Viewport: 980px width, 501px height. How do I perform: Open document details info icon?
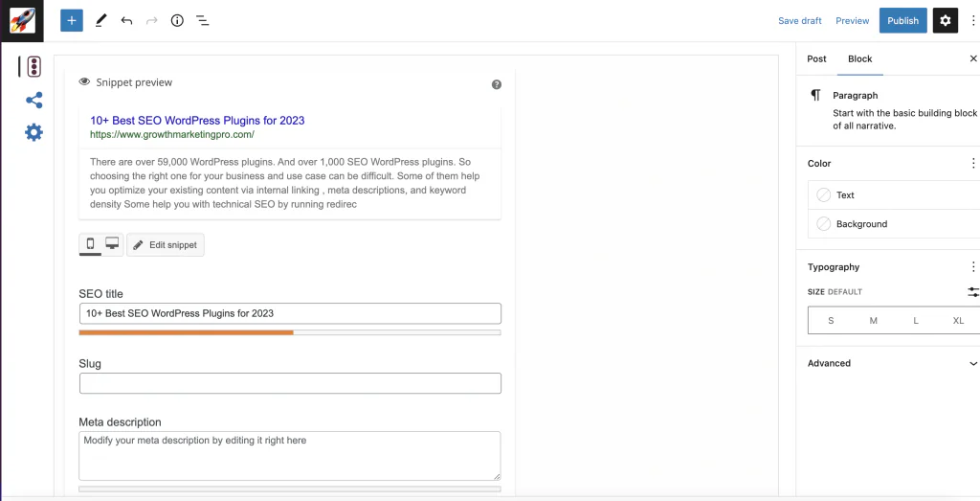177,21
